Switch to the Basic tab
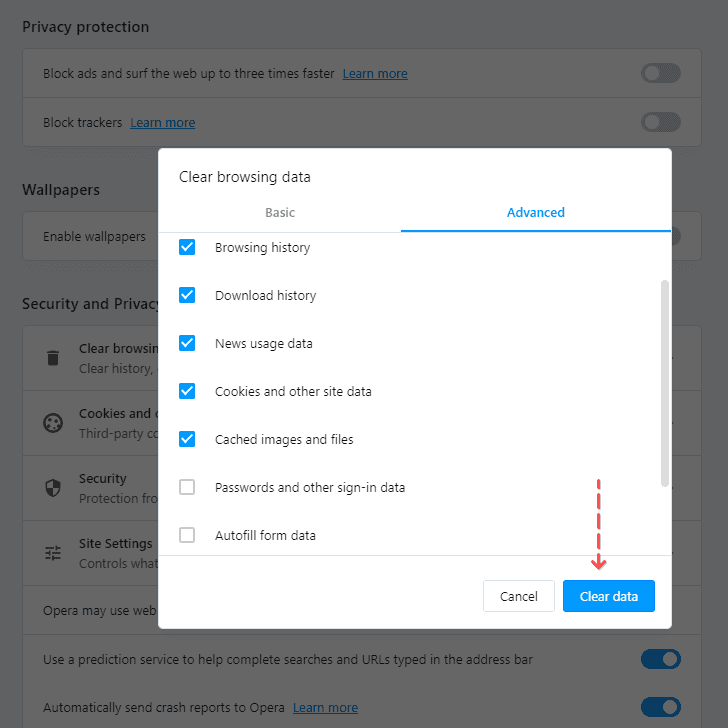 pos(280,212)
